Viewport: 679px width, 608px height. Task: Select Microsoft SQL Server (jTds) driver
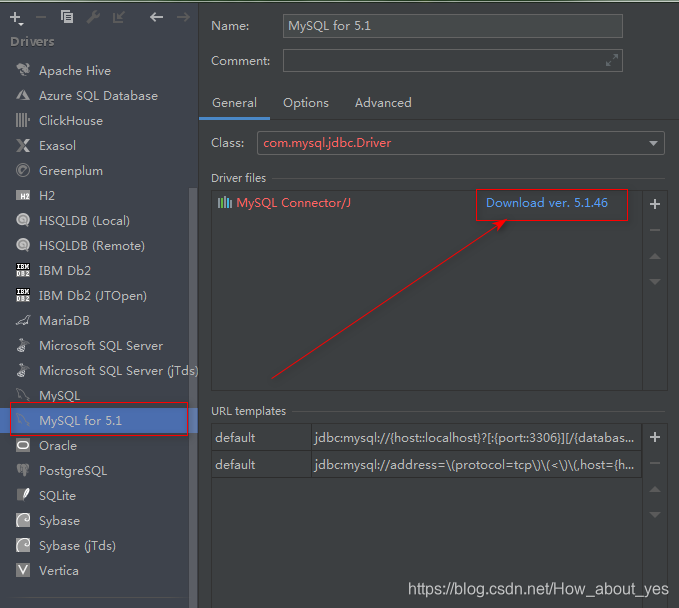click(x=99, y=371)
